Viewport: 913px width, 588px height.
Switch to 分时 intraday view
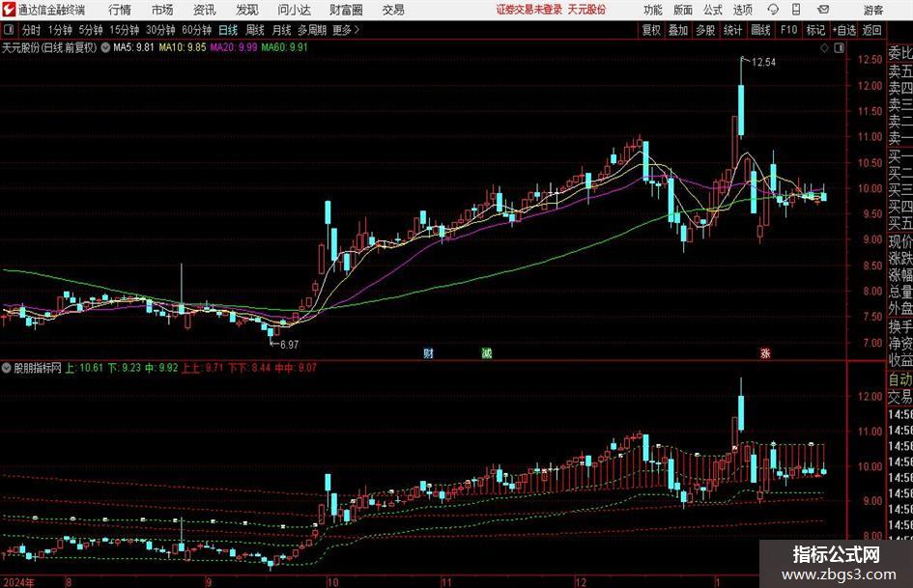[31, 30]
